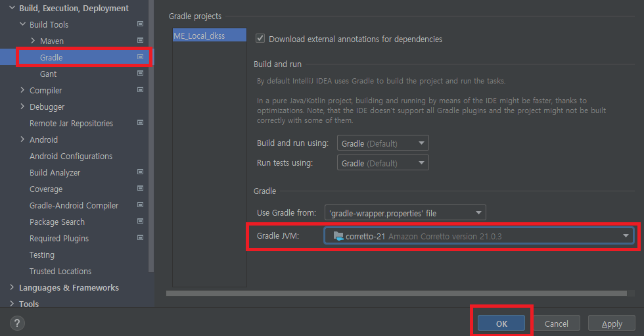644x336 pixels.
Task: Open Build Analyzer settings page
Action: pos(55,172)
